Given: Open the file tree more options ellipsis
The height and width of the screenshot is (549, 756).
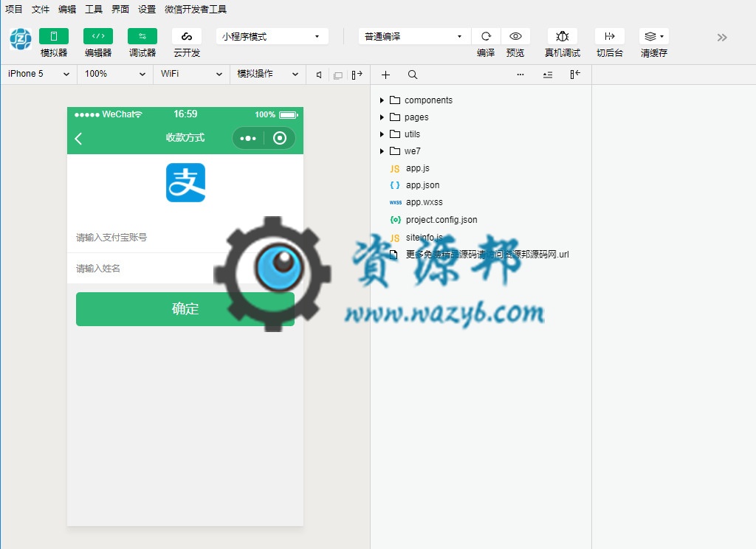Looking at the screenshot, I should pos(520,75).
